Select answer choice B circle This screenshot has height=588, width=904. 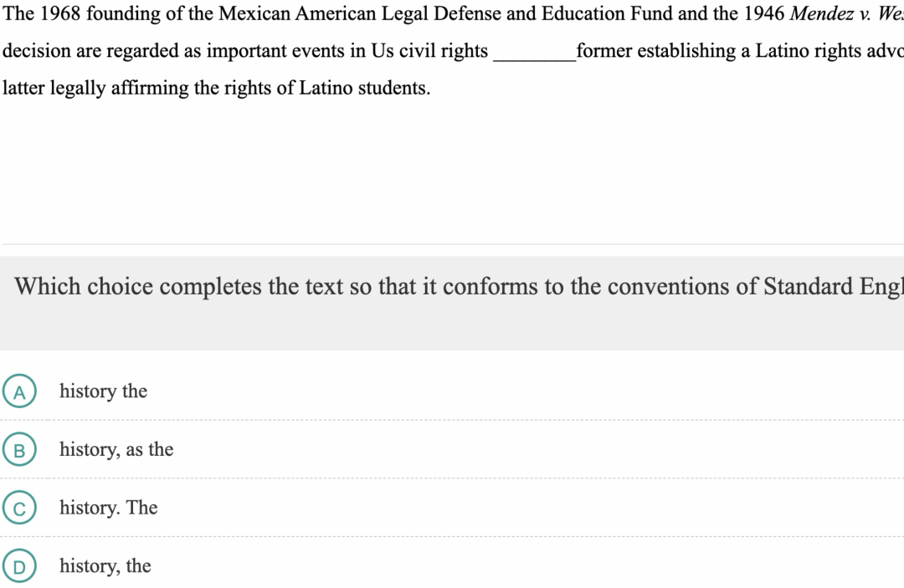click(19, 449)
